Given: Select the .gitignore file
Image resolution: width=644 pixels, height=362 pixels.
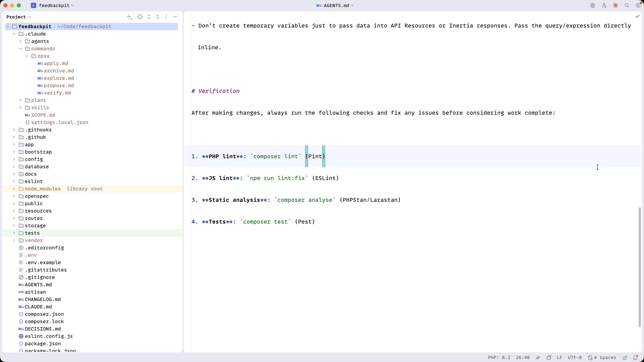Looking at the screenshot, I should pos(40,277).
